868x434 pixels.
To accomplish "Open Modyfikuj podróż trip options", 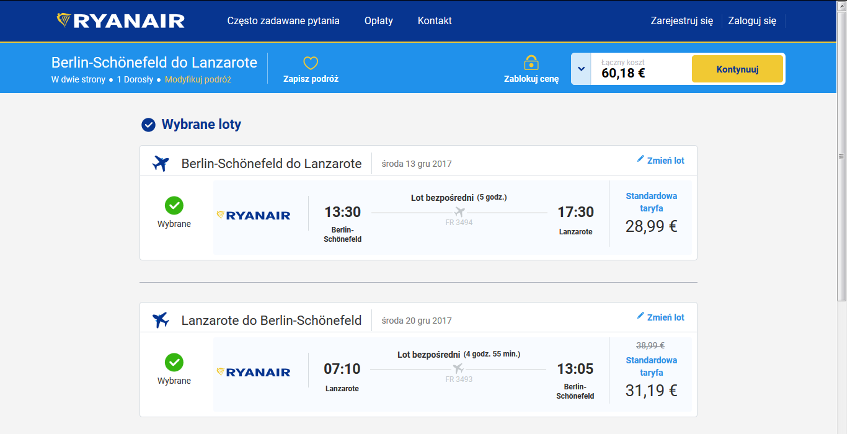I will click(x=198, y=79).
